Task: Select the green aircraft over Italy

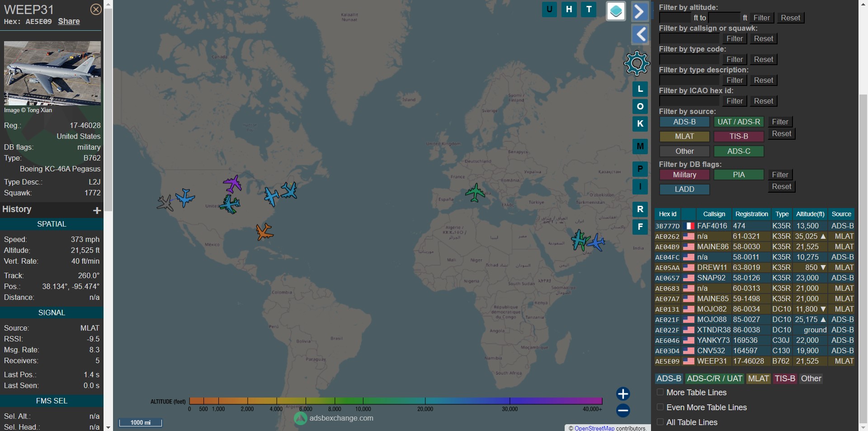Action: (475, 193)
